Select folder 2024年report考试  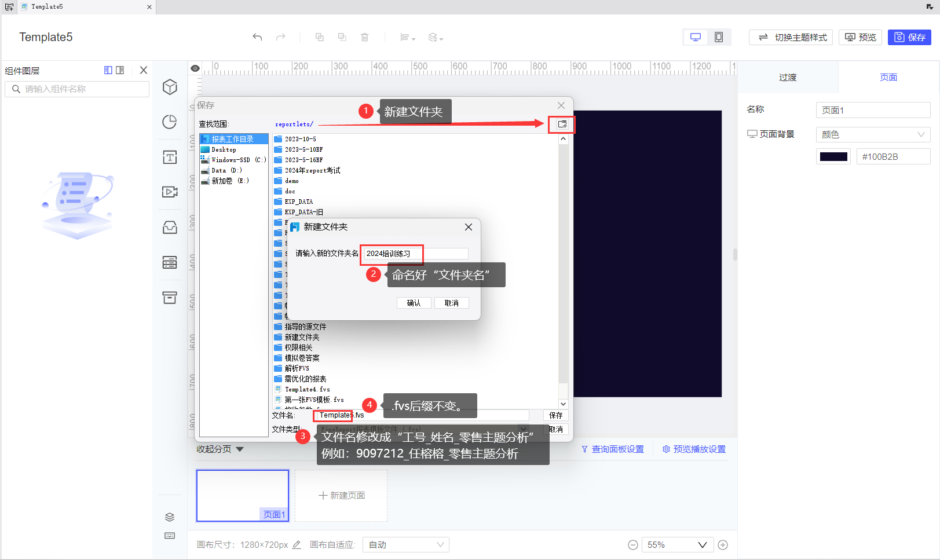pos(308,170)
